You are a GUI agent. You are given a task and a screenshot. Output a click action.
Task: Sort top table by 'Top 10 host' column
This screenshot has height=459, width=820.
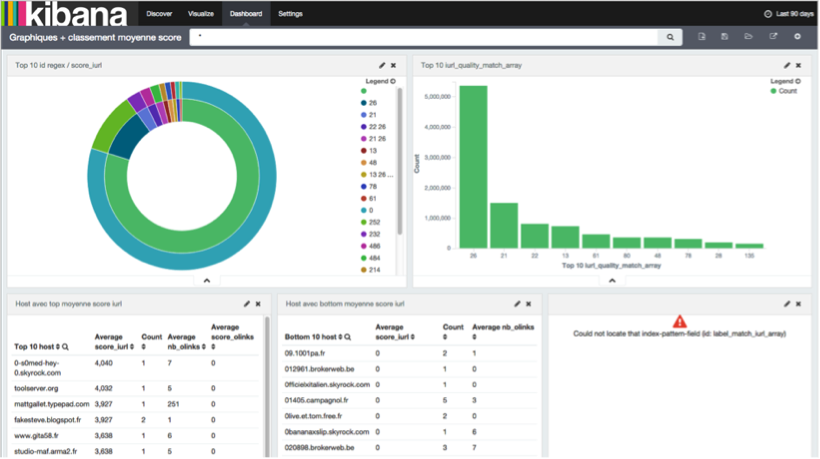coord(58,347)
